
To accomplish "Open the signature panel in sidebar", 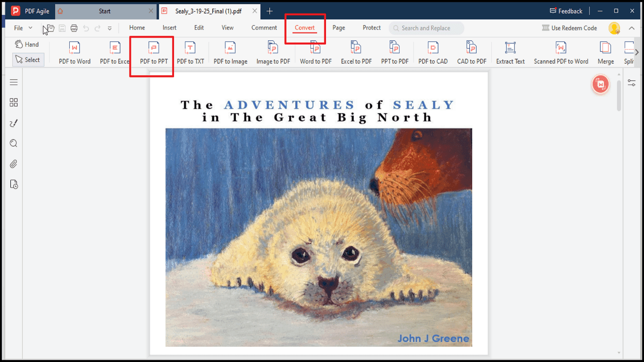I will tap(13, 123).
